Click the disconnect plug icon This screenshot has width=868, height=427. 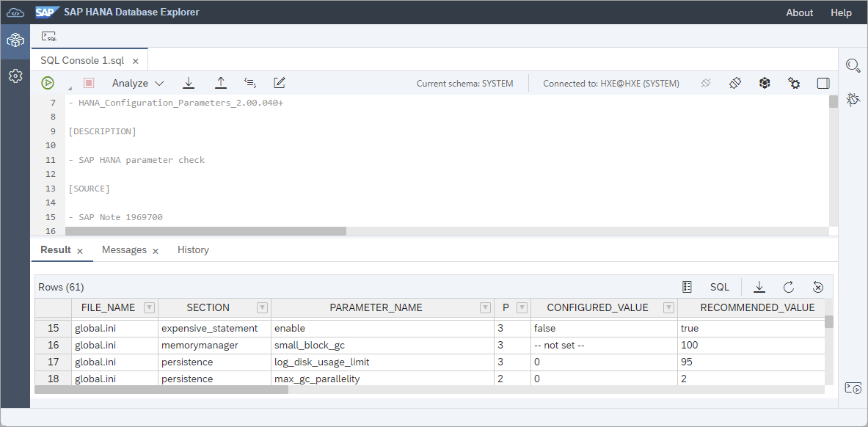[x=705, y=83]
